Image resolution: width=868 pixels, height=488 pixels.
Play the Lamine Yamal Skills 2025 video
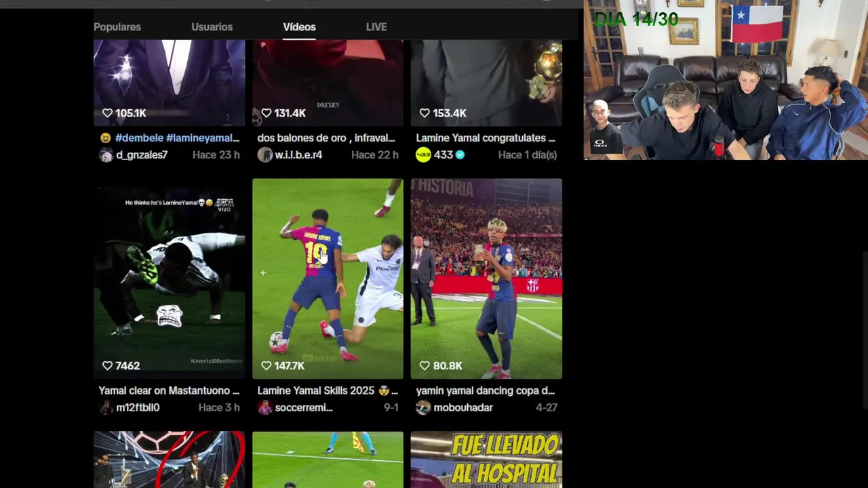click(328, 279)
